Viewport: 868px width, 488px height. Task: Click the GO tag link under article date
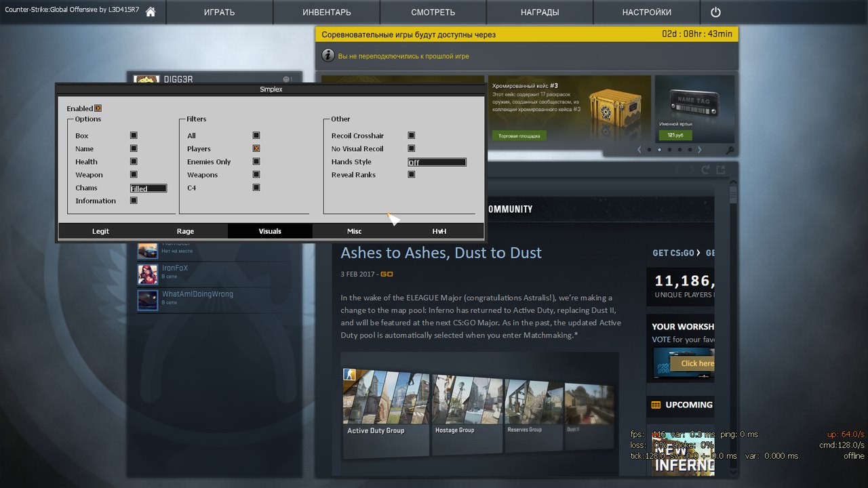[x=387, y=274]
